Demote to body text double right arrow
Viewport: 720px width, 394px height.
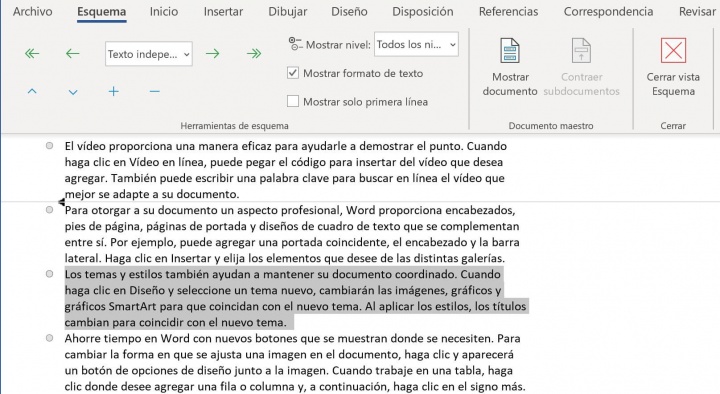253,54
